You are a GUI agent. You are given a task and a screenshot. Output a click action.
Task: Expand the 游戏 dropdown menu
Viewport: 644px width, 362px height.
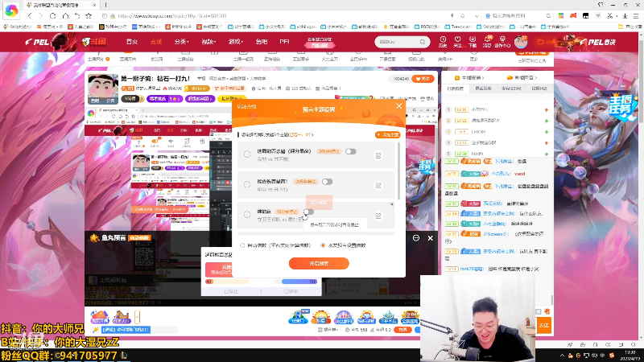tap(236, 42)
